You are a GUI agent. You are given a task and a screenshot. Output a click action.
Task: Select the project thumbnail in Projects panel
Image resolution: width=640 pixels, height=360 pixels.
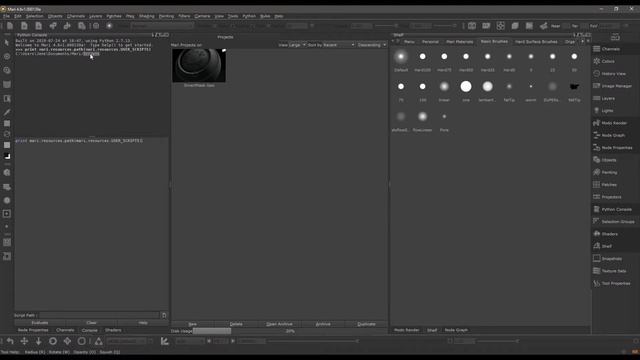[x=199, y=65]
